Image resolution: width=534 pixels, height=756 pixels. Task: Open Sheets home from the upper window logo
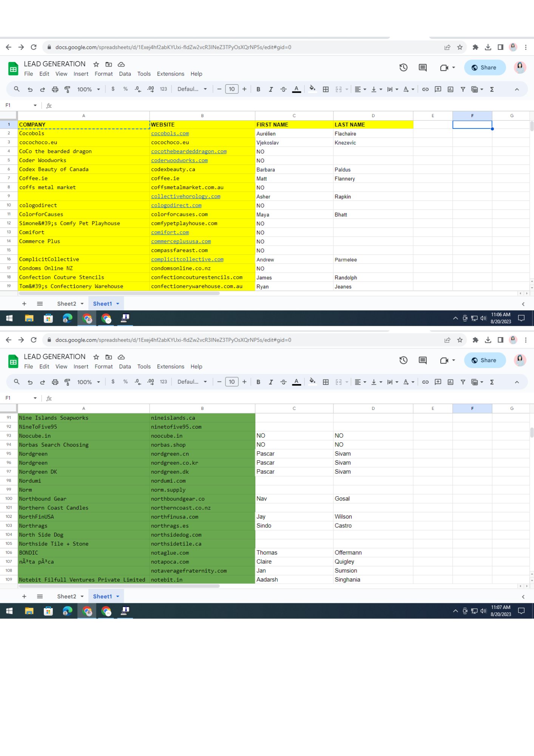point(13,69)
